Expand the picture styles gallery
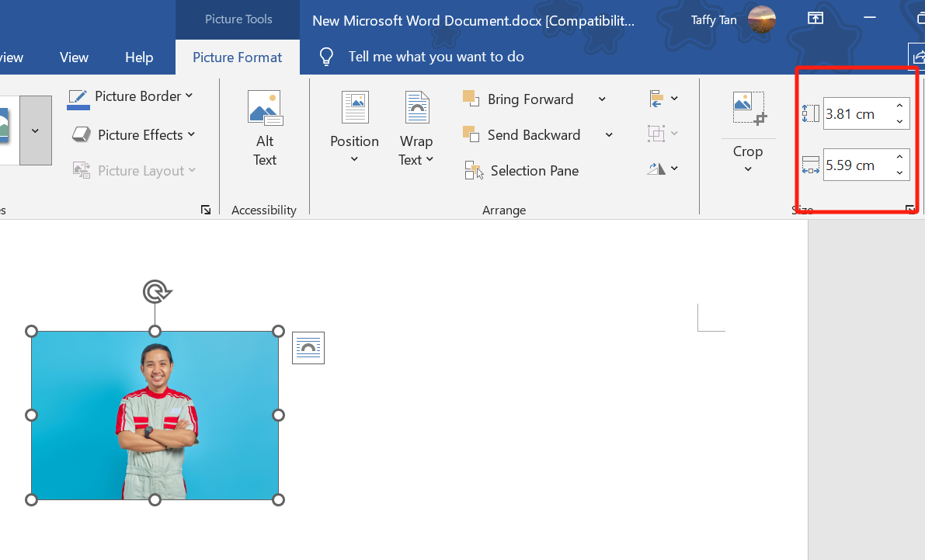This screenshot has width=925, height=560. [x=36, y=130]
